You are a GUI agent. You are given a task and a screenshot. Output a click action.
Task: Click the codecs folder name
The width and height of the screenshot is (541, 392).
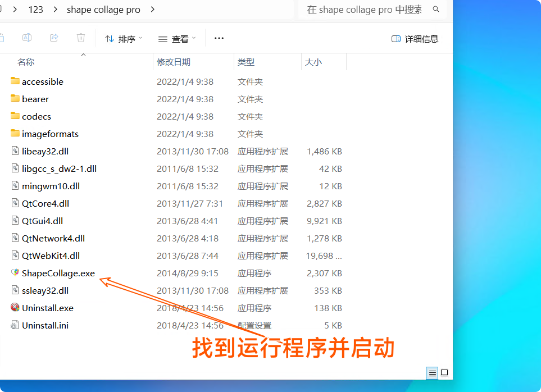click(36, 116)
